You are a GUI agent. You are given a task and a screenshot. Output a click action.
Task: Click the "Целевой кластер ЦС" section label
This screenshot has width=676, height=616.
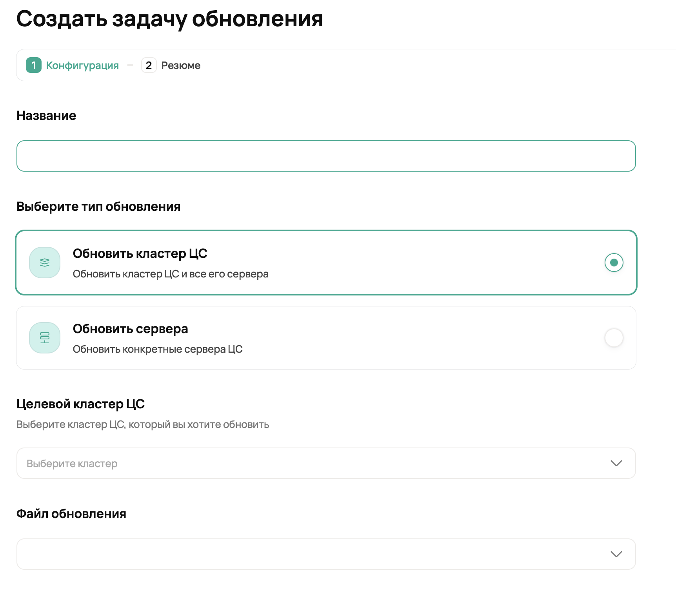click(x=80, y=404)
